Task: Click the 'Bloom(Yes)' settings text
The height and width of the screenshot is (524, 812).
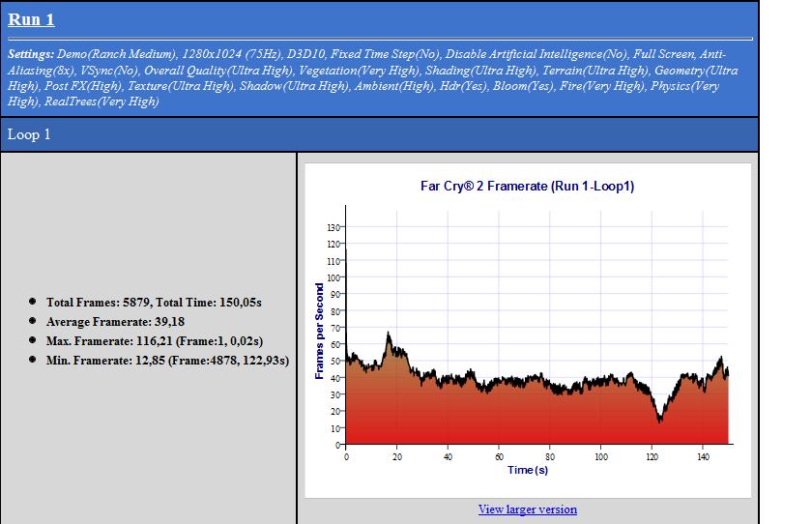Action: pos(523,86)
